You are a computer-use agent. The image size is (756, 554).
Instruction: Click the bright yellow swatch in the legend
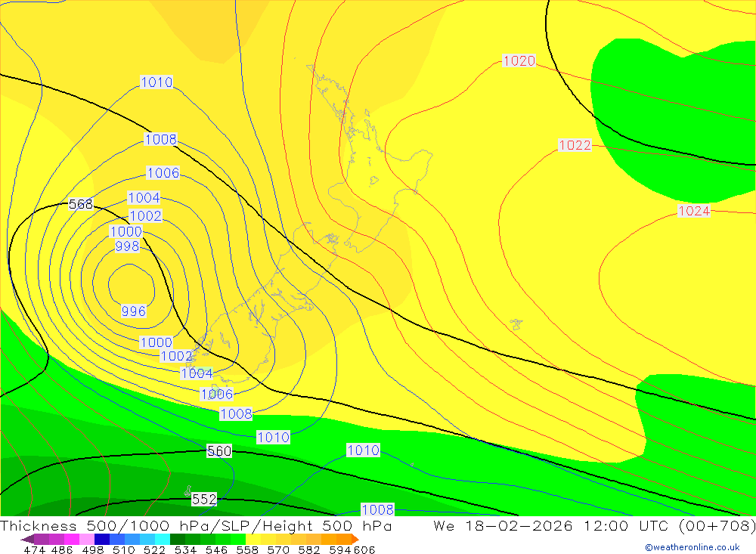pyautogui.click(x=253, y=539)
